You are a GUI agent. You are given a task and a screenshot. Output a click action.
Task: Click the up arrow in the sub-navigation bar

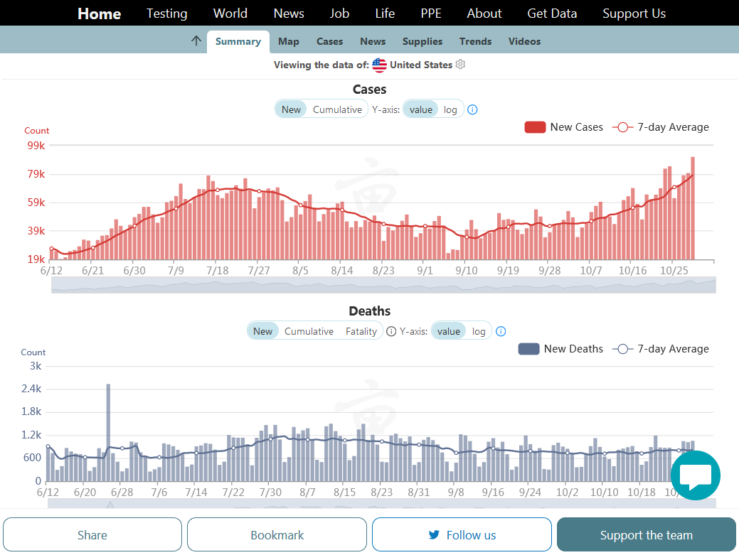pyautogui.click(x=196, y=41)
